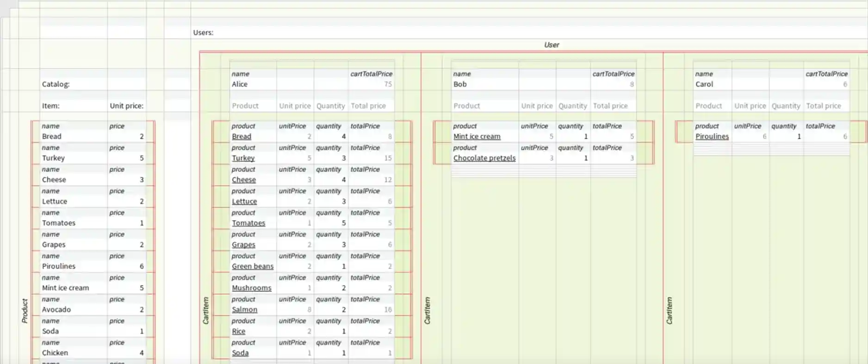868x364 pixels.
Task: Click the "Users:" label cell
Action: (x=203, y=32)
